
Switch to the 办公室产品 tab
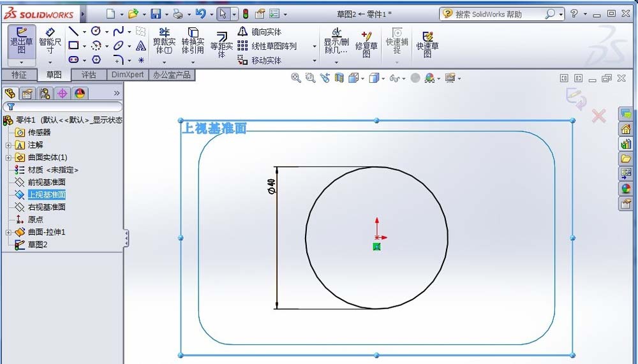tap(172, 75)
